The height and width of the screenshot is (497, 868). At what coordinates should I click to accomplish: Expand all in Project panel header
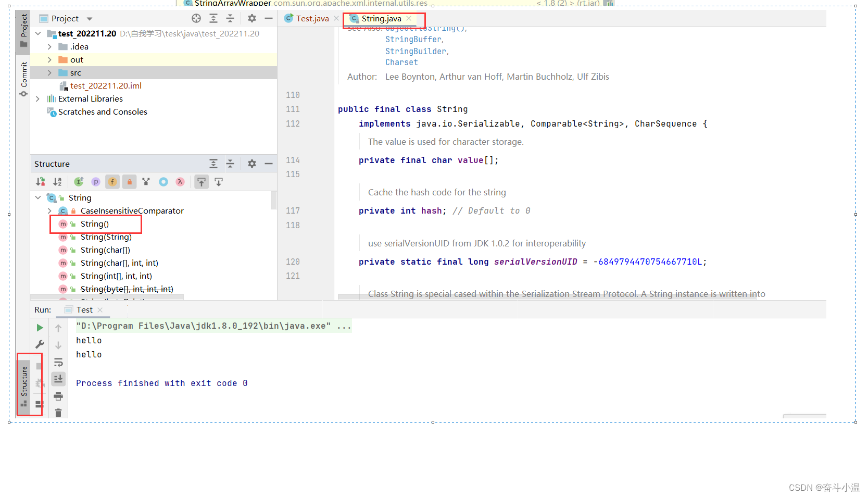coord(213,18)
